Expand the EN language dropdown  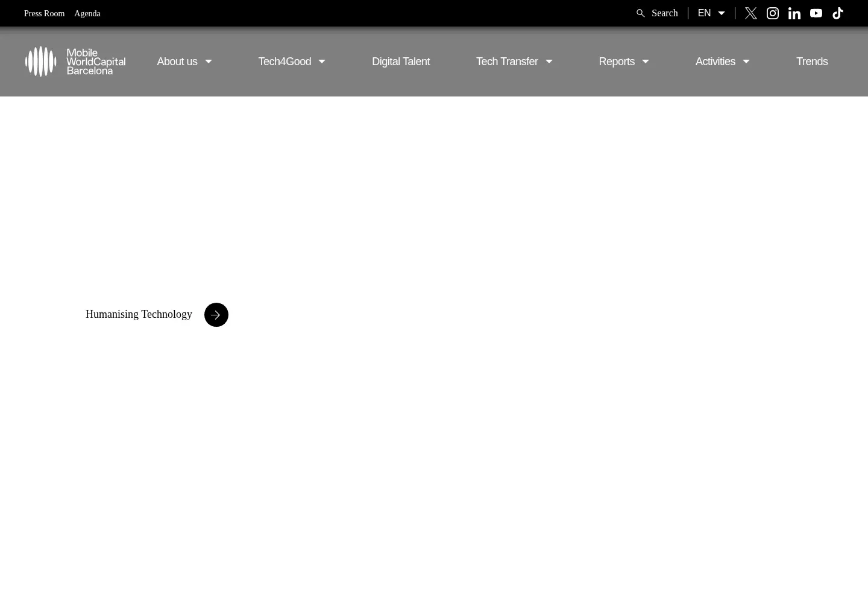[x=721, y=13]
